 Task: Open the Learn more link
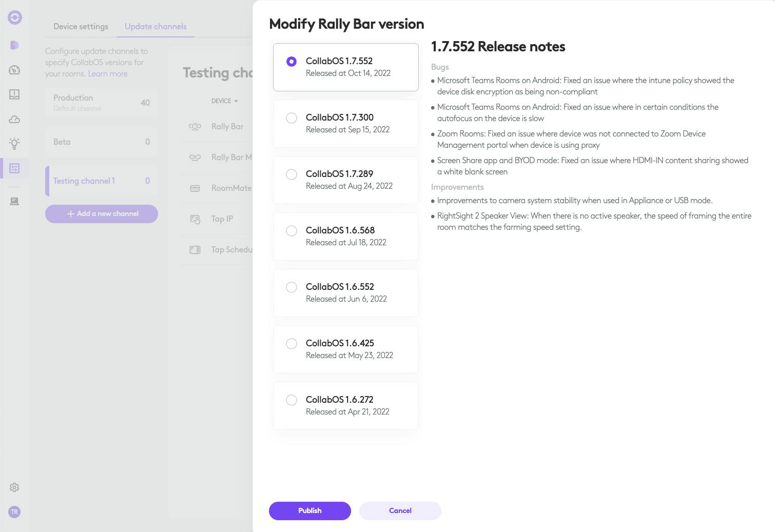tap(108, 73)
